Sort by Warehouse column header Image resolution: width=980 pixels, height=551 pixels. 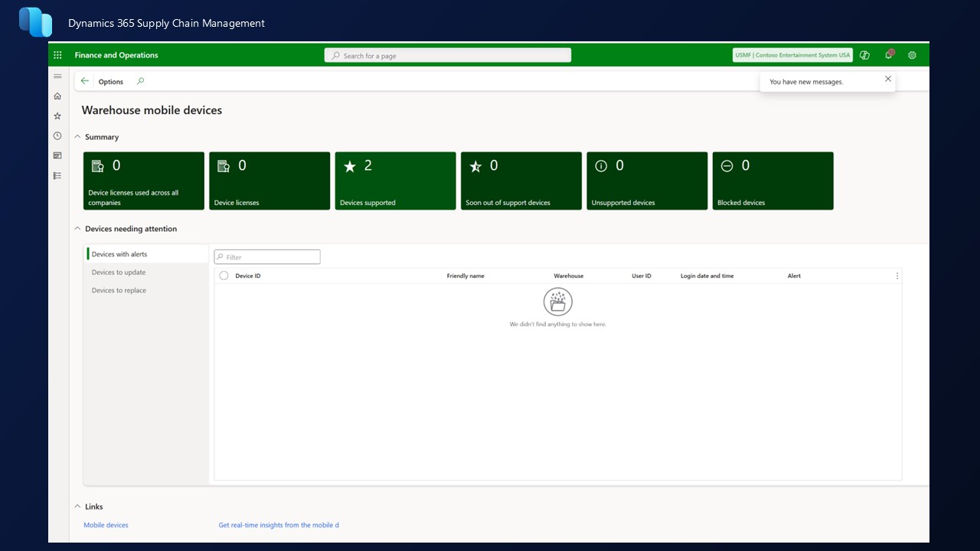coord(569,275)
